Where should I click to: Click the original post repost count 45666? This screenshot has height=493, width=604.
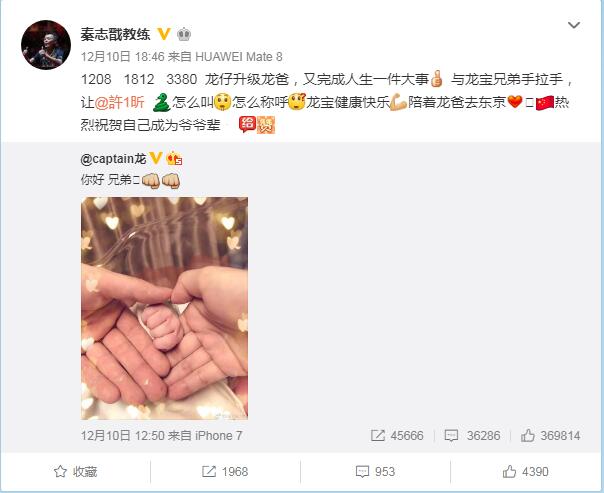click(397, 436)
